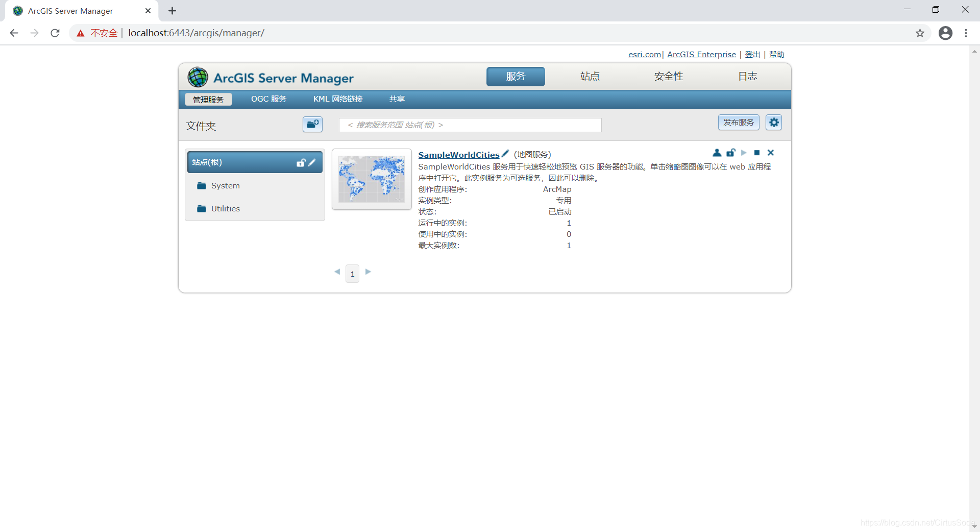Image resolution: width=980 pixels, height=532 pixels.
Task: Delete SampleWorldCities service with the X icon
Action: pos(771,153)
